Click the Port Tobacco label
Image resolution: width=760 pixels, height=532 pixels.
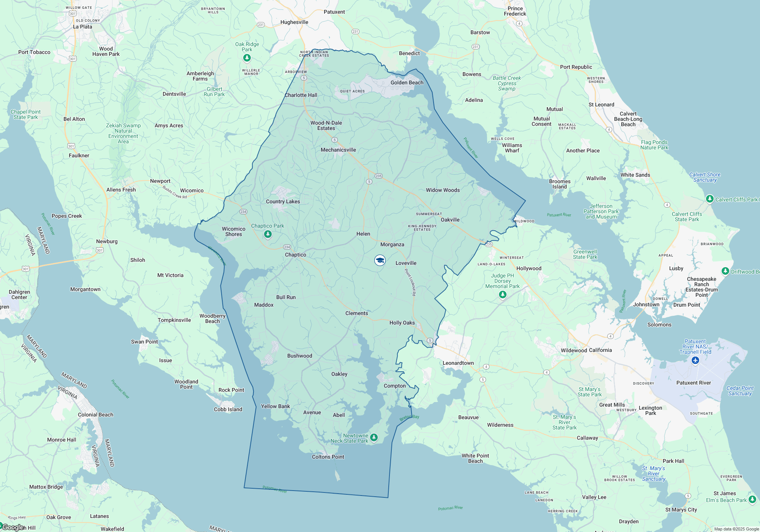tap(34, 52)
